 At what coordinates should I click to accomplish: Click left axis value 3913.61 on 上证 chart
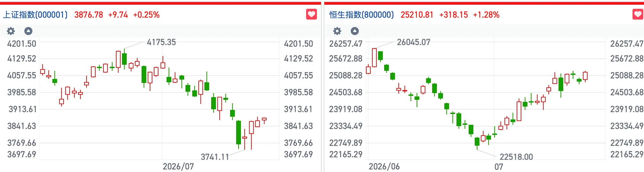tap(22, 109)
